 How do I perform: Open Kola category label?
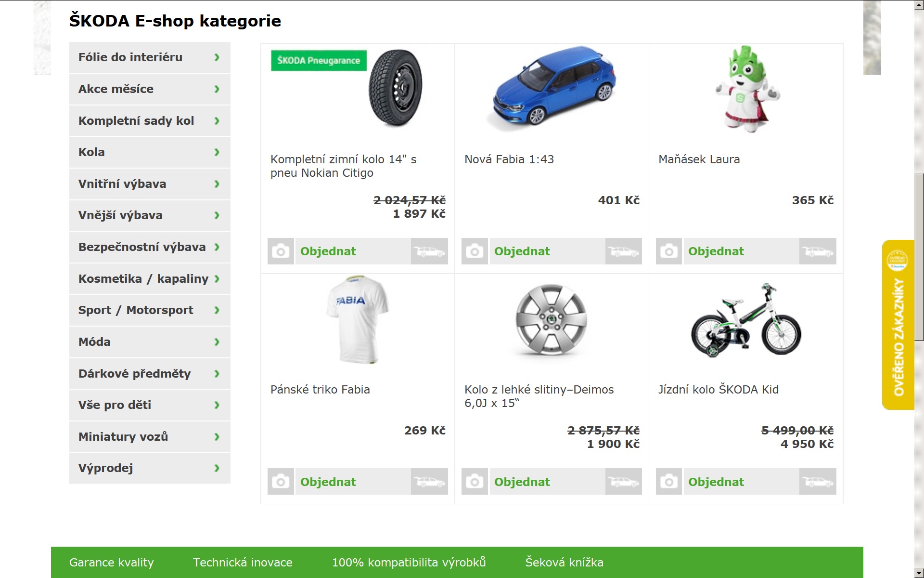pyautogui.click(x=91, y=152)
